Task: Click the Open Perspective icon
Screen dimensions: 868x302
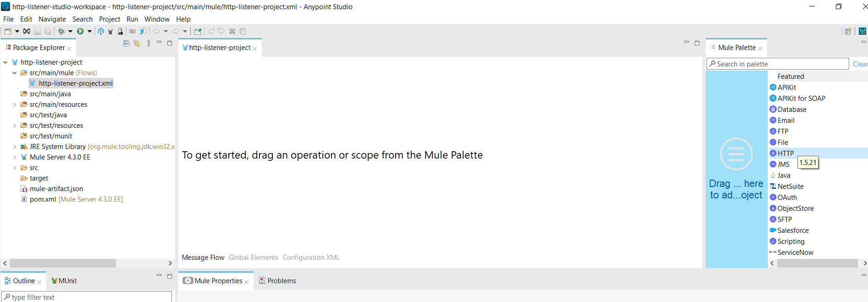Action: 848,31
